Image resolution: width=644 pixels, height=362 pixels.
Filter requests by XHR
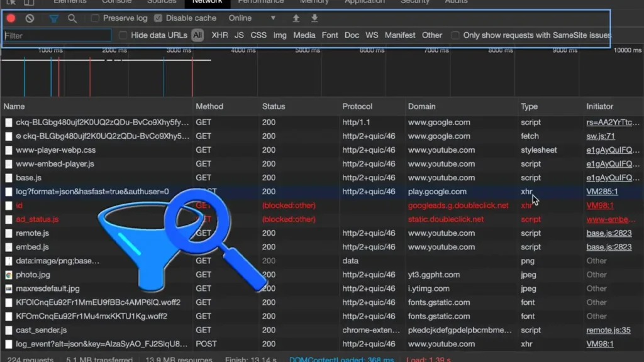(219, 35)
